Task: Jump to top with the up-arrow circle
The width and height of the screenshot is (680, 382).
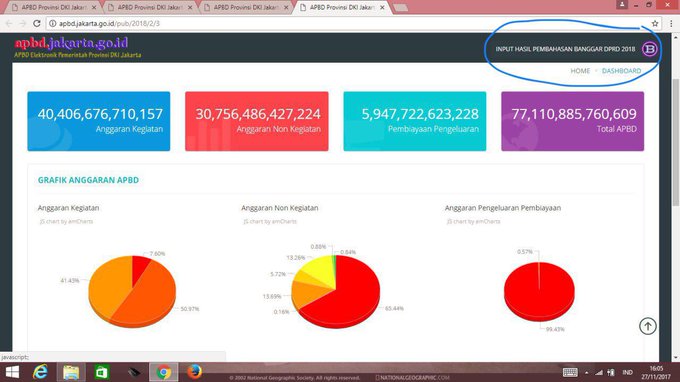Action: click(647, 326)
